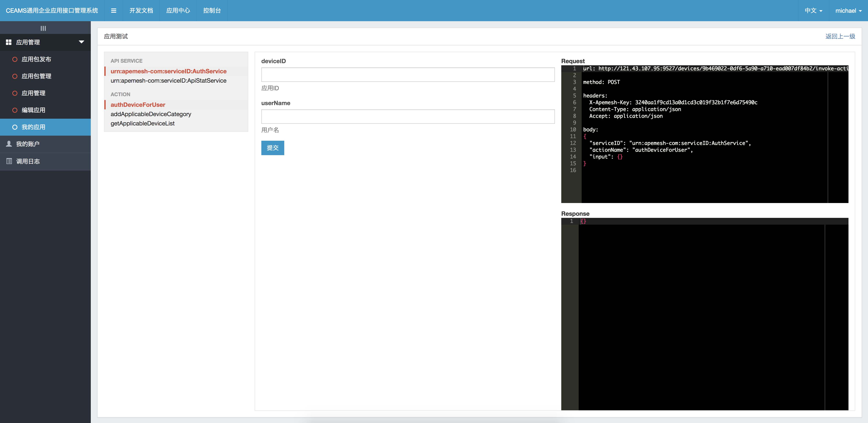Select urn:apemesh-com:serviceID:ApiStatService service
This screenshot has height=423, width=868.
click(x=168, y=81)
